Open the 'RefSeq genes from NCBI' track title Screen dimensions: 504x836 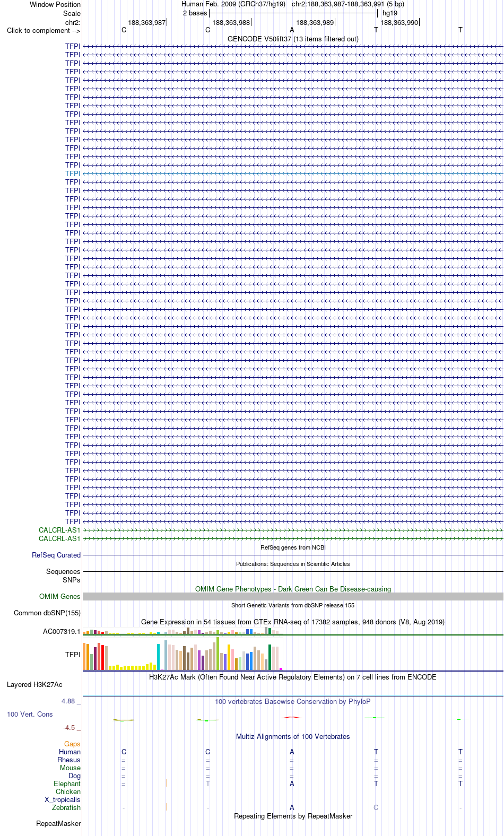[293, 547]
